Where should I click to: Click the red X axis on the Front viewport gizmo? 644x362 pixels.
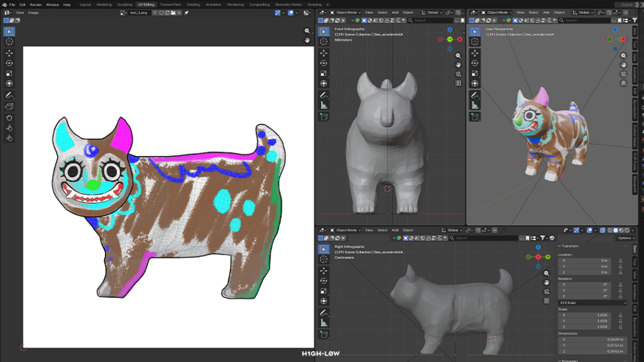pyautogui.click(x=460, y=40)
